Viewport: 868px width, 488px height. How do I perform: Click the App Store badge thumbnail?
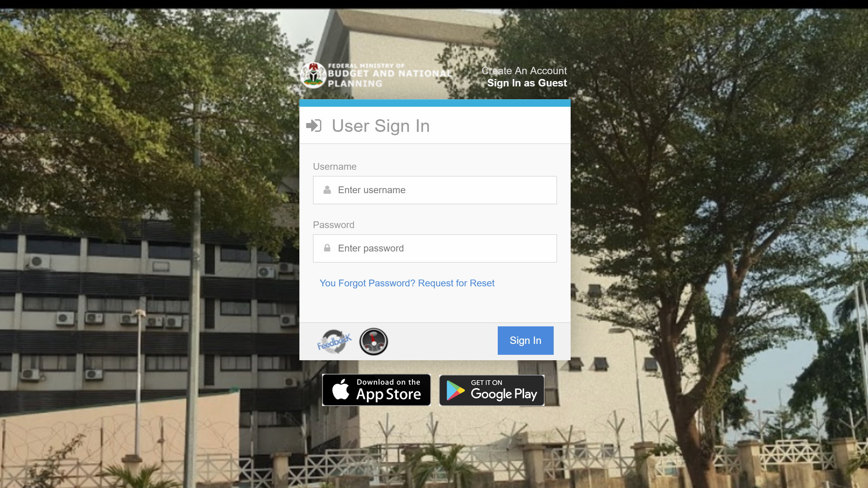pyautogui.click(x=376, y=390)
